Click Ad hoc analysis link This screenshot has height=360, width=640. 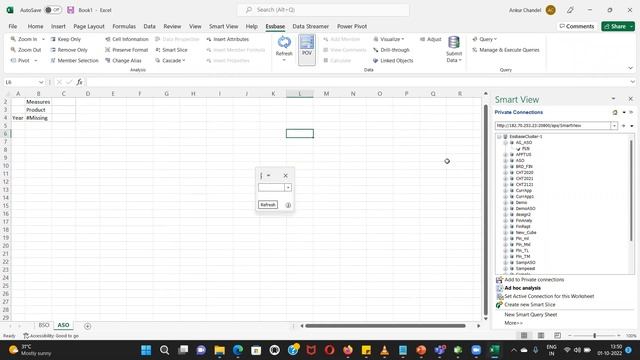tap(522, 288)
